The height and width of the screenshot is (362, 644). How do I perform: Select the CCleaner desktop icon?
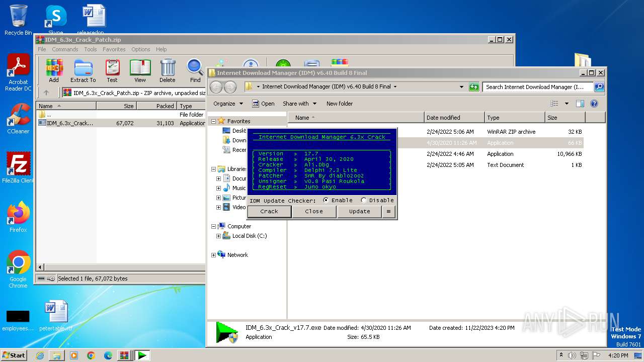(x=18, y=119)
